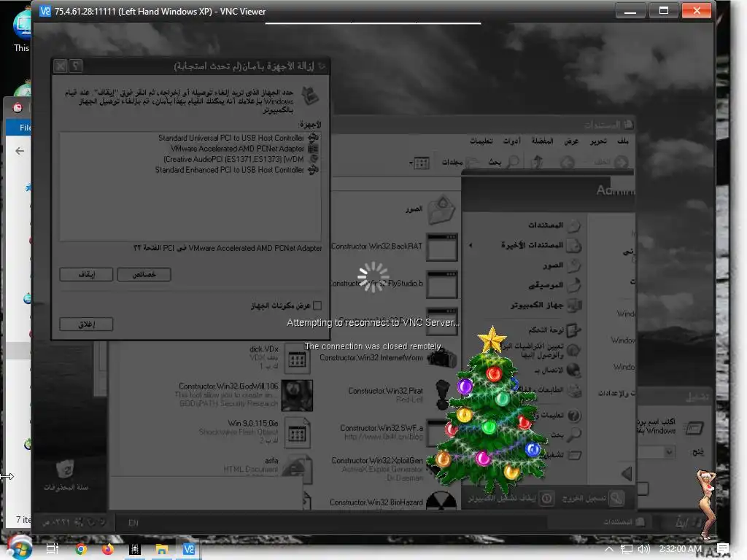Select the Constructor.Win32.BioHazard file icon

[441, 501]
